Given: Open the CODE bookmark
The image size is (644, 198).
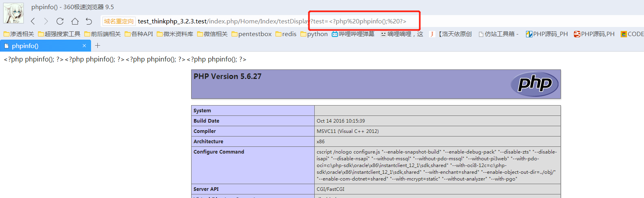Looking at the screenshot, I should click(632, 34).
